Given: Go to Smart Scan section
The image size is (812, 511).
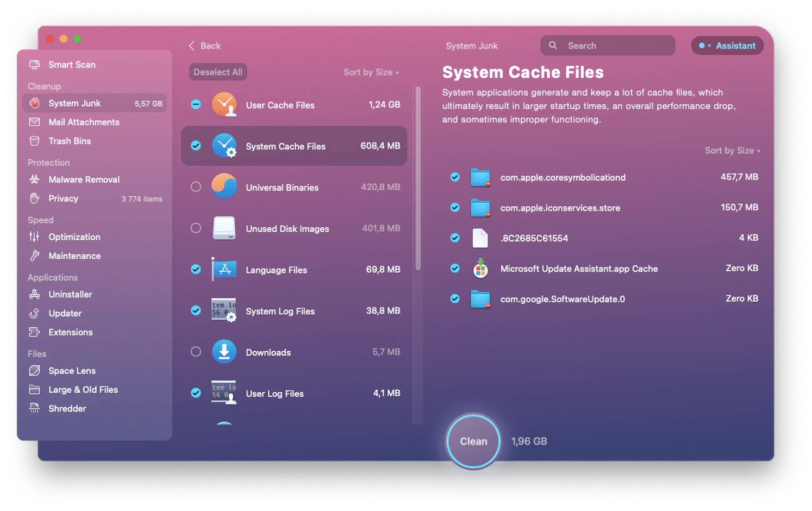Looking at the screenshot, I should [72, 65].
